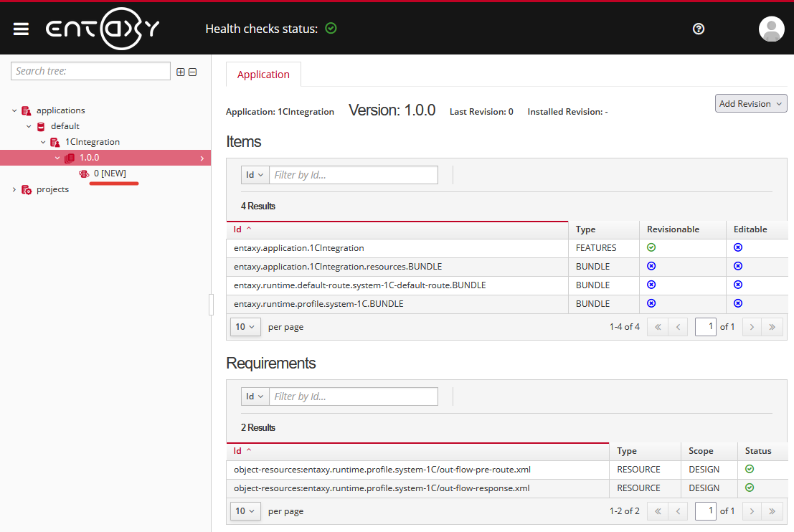Screen dimensions: 794x532
Task: Select the Application tab
Action: pyautogui.click(x=263, y=75)
